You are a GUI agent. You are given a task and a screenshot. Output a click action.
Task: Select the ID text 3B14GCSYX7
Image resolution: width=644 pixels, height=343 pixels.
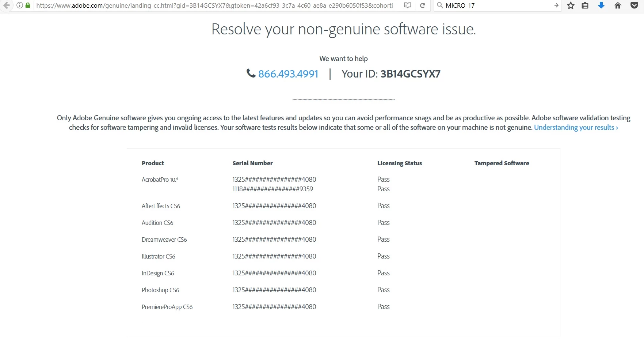[x=410, y=74]
